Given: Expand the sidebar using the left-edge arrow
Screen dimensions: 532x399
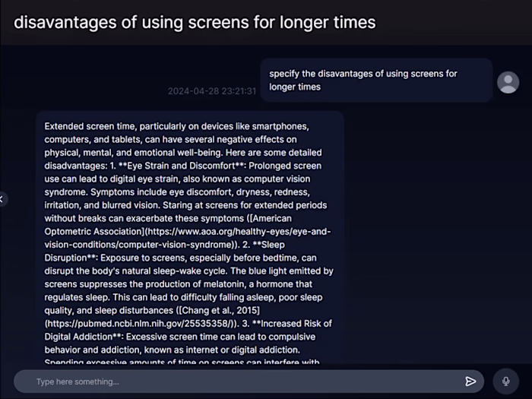Looking at the screenshot, I should [x=2, y=199].
